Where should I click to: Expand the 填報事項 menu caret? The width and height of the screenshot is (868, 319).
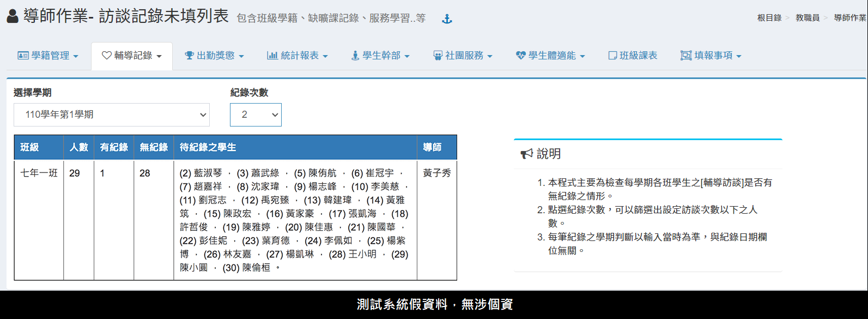739,56
